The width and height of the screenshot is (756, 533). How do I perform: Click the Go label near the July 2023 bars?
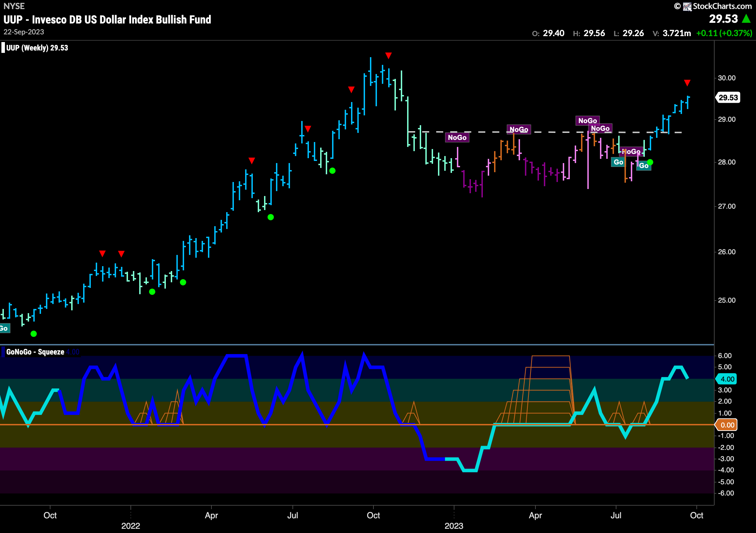(x=618, y=162)
